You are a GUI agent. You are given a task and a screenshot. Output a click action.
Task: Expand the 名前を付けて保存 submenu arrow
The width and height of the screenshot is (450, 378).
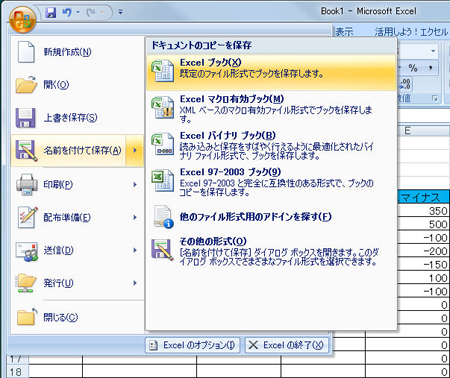(x=135, y=150)
